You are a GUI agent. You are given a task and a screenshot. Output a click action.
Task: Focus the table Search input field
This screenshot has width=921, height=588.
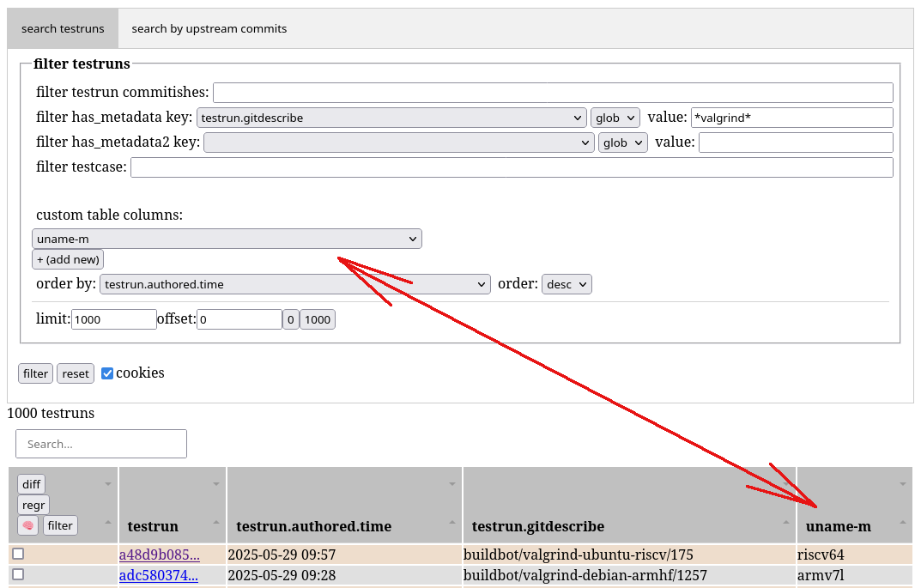click(101, 444)
